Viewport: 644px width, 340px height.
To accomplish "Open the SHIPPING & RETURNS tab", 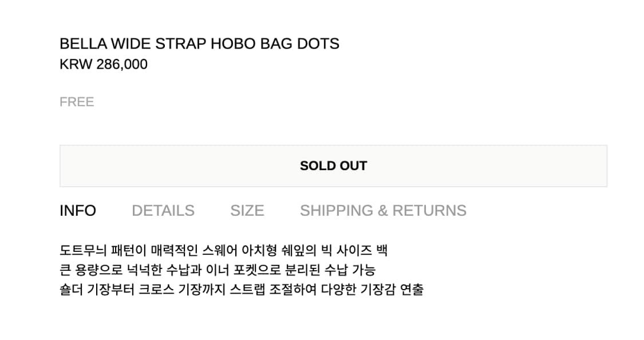I will [x=382, y=211].
